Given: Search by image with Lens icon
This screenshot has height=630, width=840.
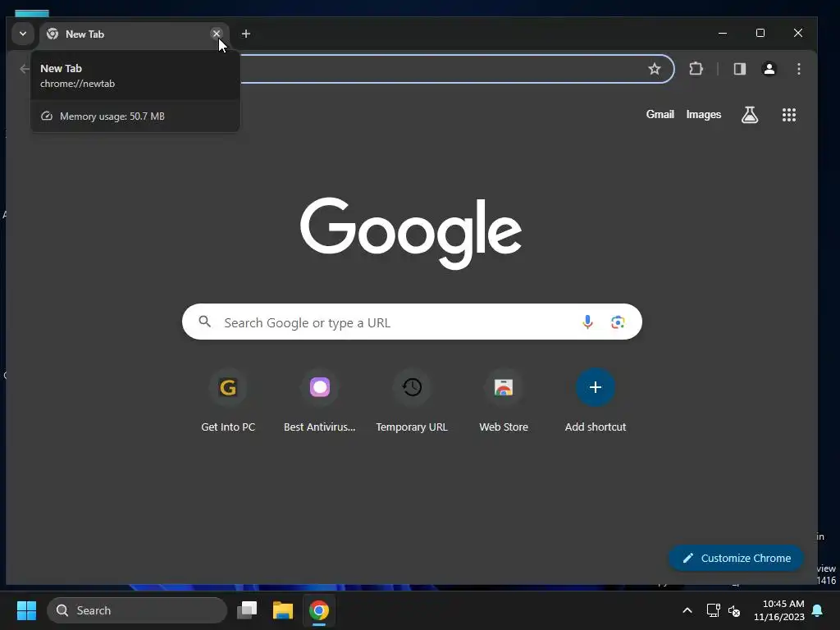Looking at the screenshot, I should pyautogui.click(x=618, y=322).
